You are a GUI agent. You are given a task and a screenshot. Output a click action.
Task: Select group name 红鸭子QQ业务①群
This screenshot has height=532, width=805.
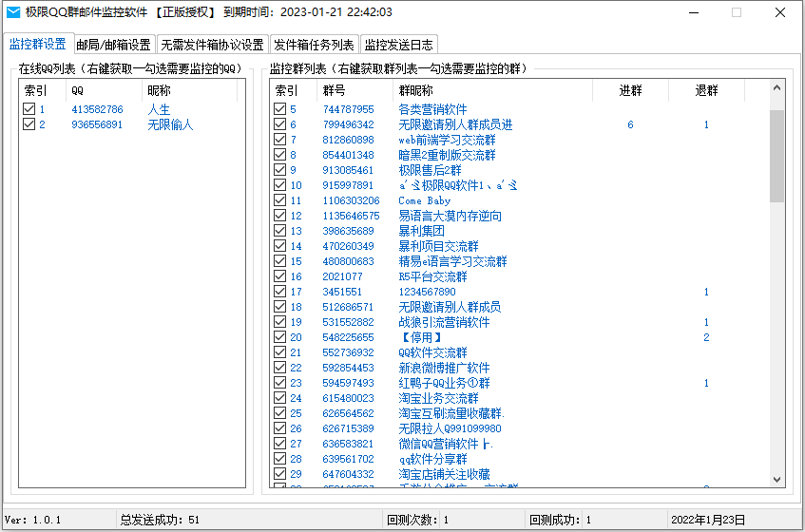point(444,383)
